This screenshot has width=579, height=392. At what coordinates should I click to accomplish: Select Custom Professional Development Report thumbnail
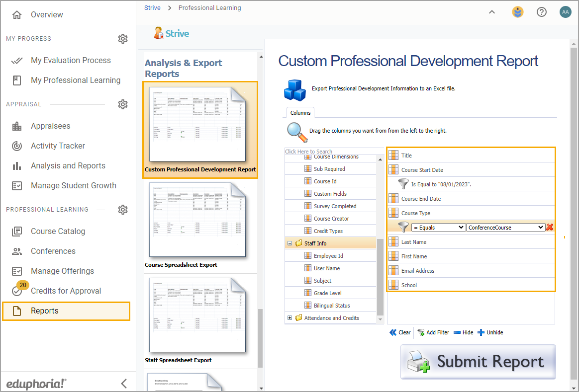click(x=200, y=130)
